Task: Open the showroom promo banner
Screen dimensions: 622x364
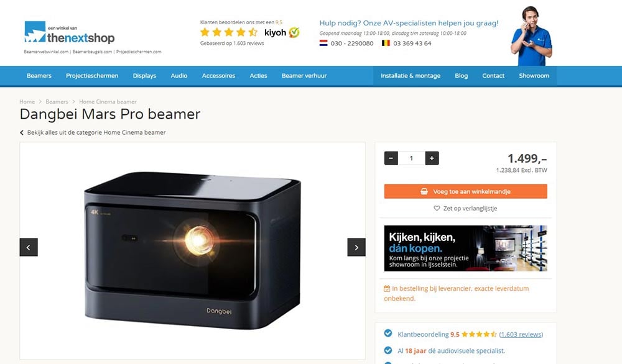Action: coord(466,248)
